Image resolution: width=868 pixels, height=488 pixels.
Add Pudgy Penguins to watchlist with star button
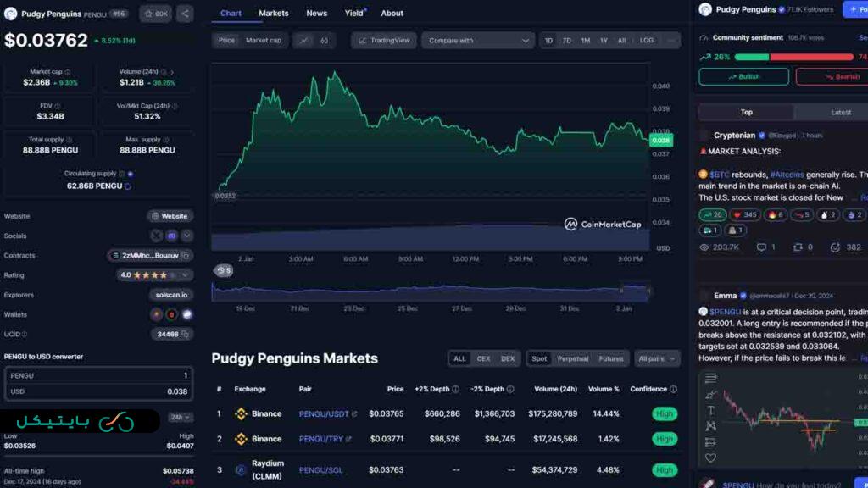(x=155, y=14)
